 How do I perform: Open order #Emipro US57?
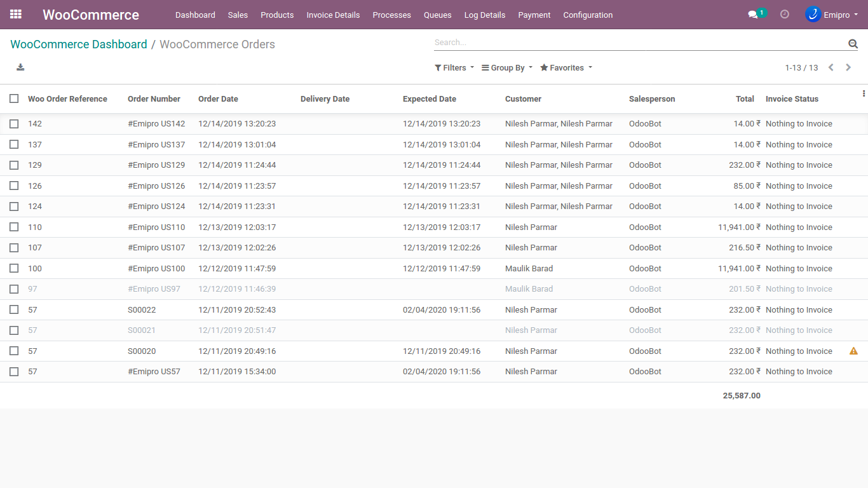154,372
